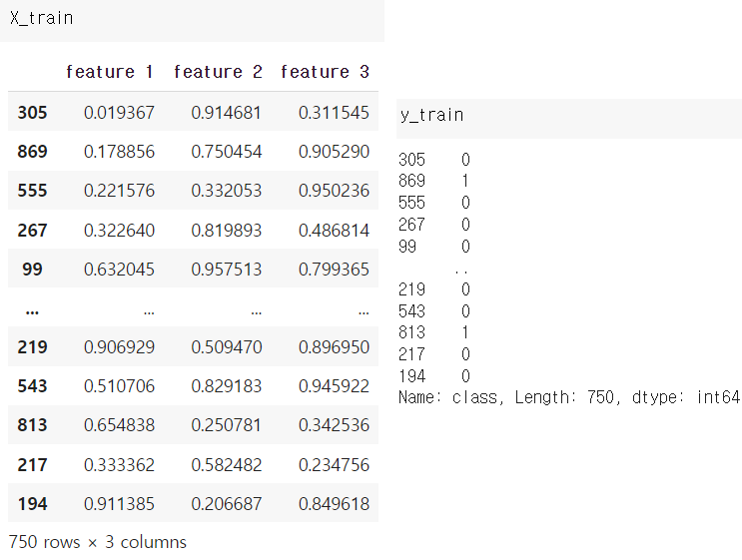
Task: Click row index 305 in X_train table
Action: click(x=32, y=113)
